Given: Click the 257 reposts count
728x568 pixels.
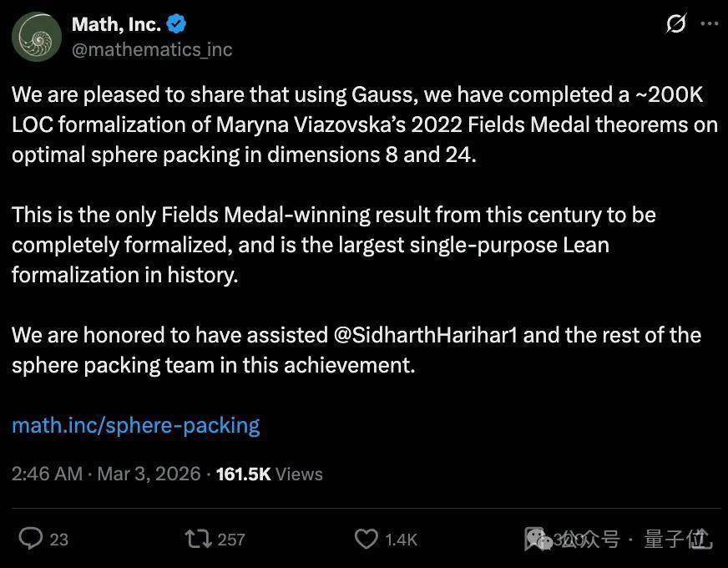Looking at the screenshot, I should point(231,540).
